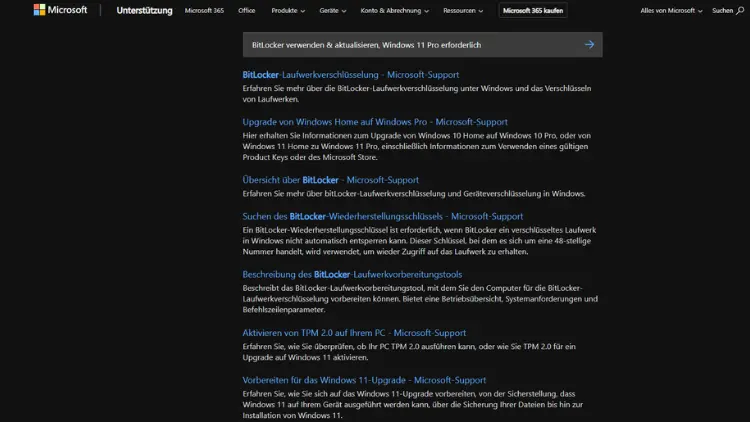This screenshot has height=422, width=750.
Task: Expand the Alles von Microsoft dropdown
Action: (672, 11)
